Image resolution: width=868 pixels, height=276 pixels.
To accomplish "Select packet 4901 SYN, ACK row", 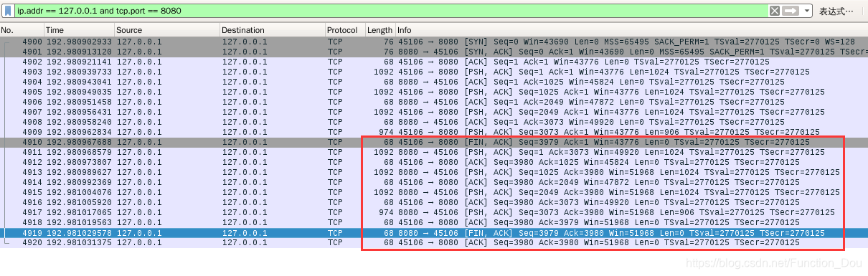I will point(434,52).
